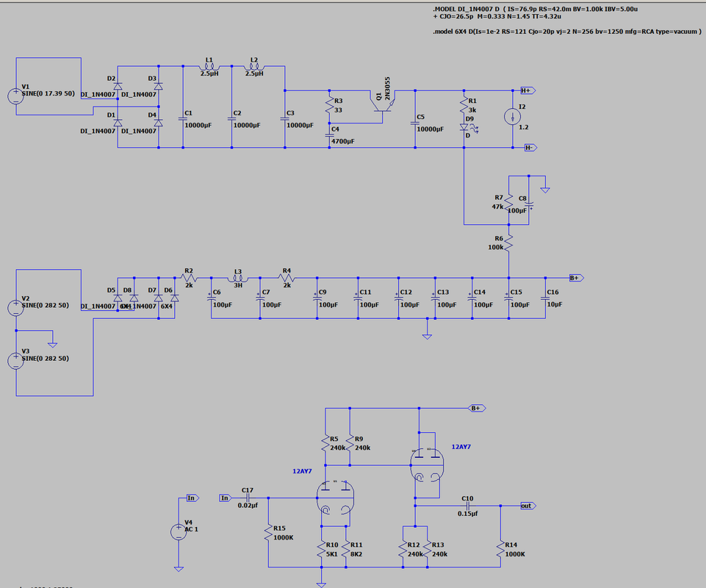Image resolution: width=706 pixels, height=588 pixels.
Task: Select the V1 voltage source symbol
Action: pyautogui.click(x=15, y=96)
